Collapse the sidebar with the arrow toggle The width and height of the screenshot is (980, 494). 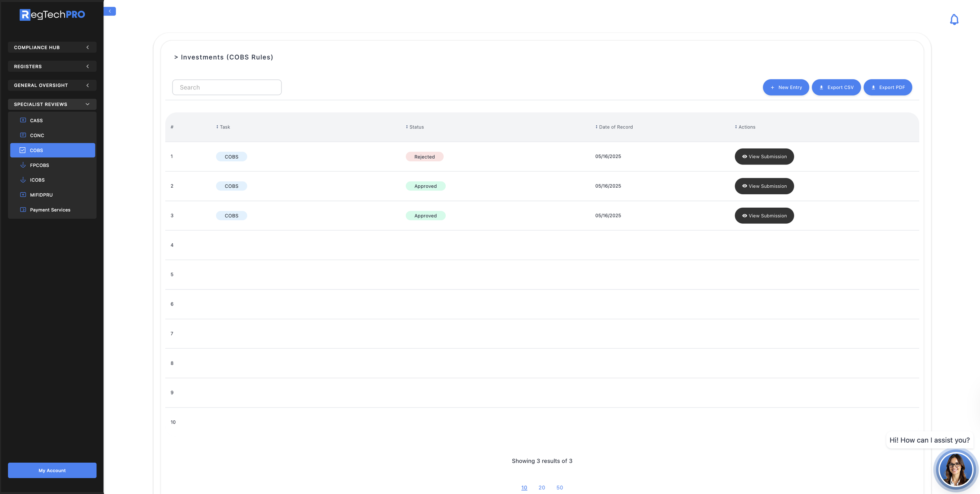pos(110,11)
